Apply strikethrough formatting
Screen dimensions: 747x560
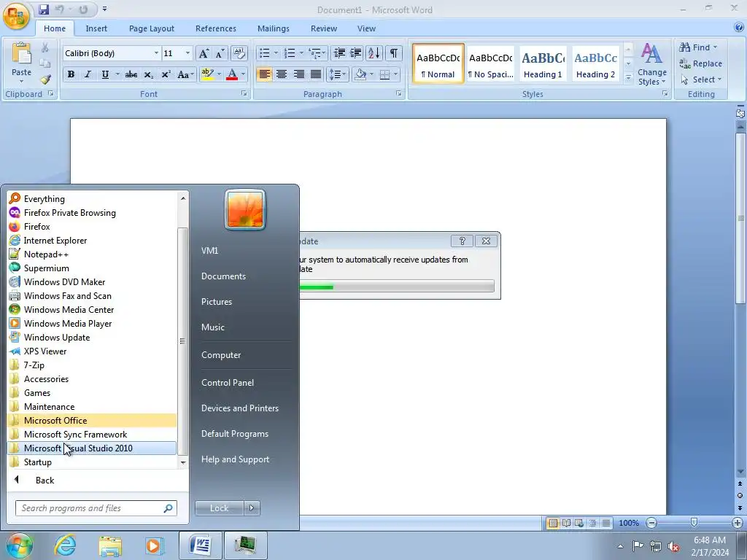131,74
